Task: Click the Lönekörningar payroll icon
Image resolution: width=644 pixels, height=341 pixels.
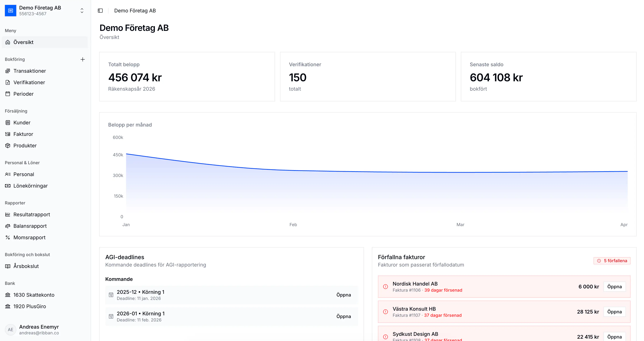Action: coord(8,186)
